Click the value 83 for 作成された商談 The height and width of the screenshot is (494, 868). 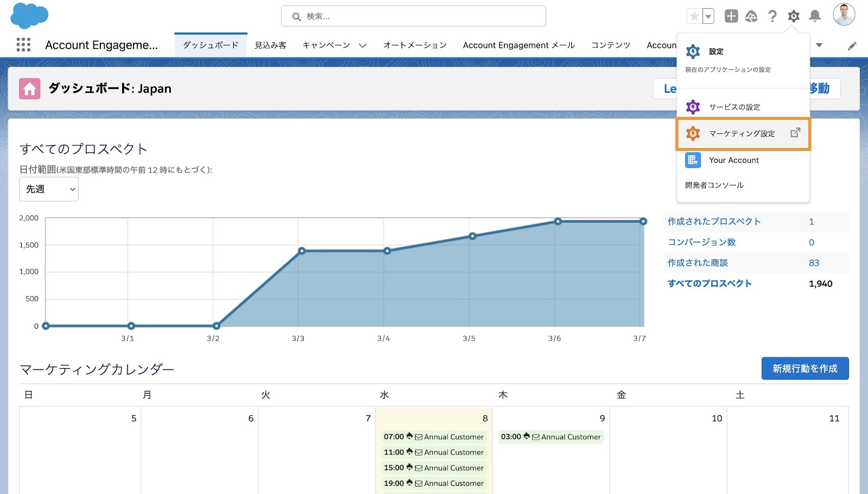click(x=814, y=263)
